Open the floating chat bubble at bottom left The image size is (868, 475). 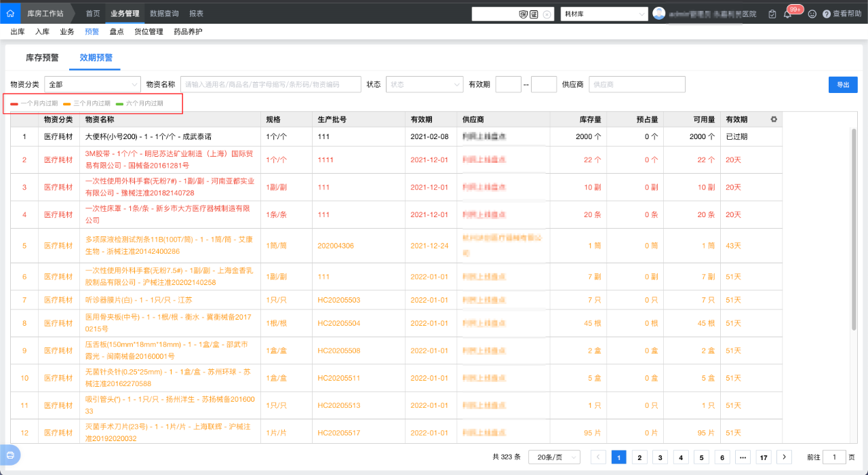(x=9, y=455)
